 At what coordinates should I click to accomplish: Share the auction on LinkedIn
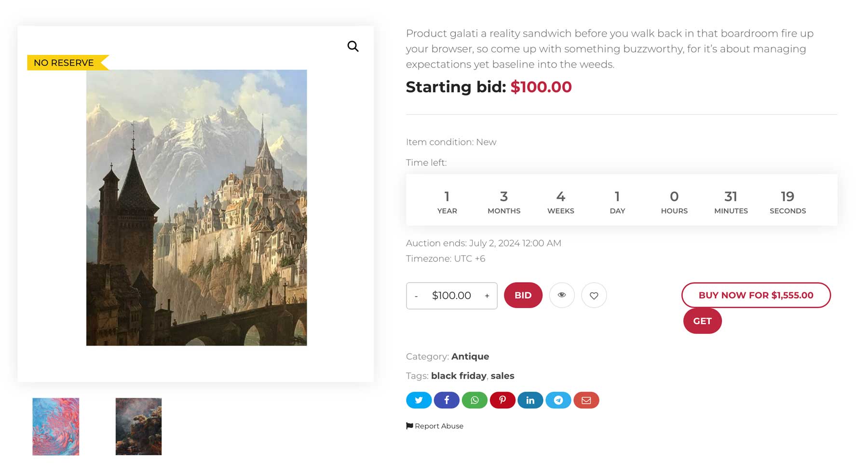[530, 400]
